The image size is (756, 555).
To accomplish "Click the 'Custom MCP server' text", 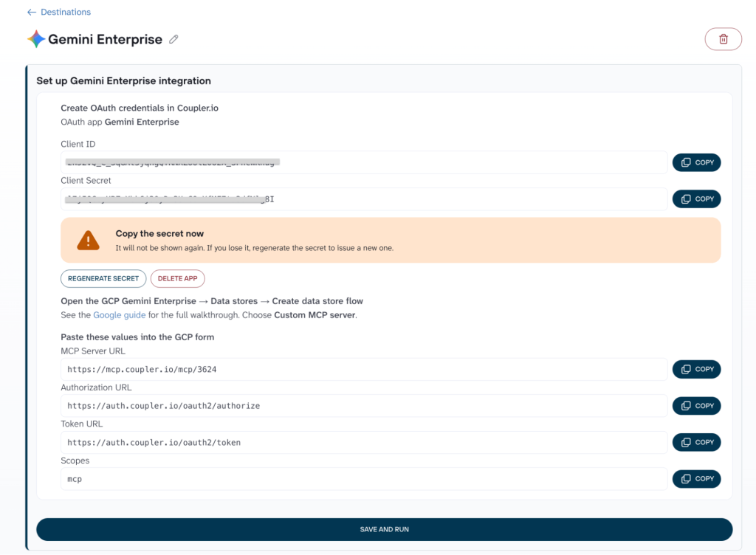I will 315,315.
